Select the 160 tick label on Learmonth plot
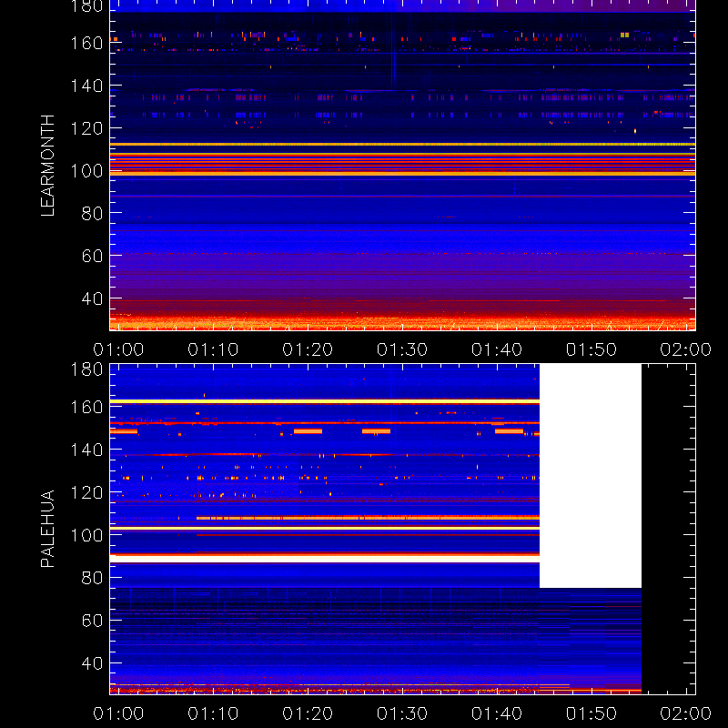 86,43
